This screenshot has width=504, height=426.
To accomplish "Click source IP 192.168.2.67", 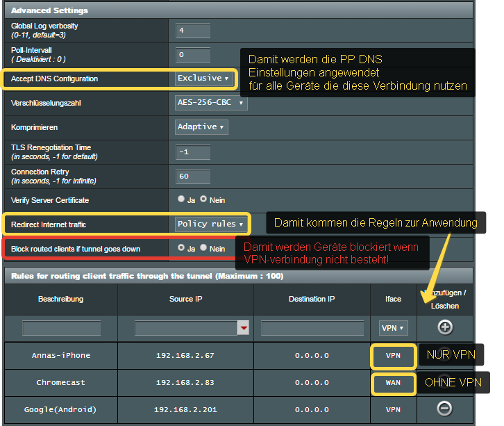I will 185,356.
